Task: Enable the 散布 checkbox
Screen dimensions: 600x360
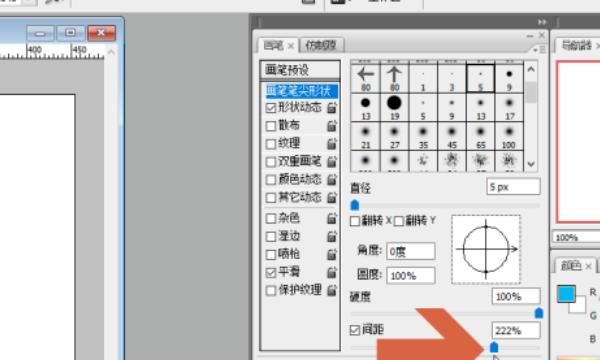Action: click(x=271, y=126)
